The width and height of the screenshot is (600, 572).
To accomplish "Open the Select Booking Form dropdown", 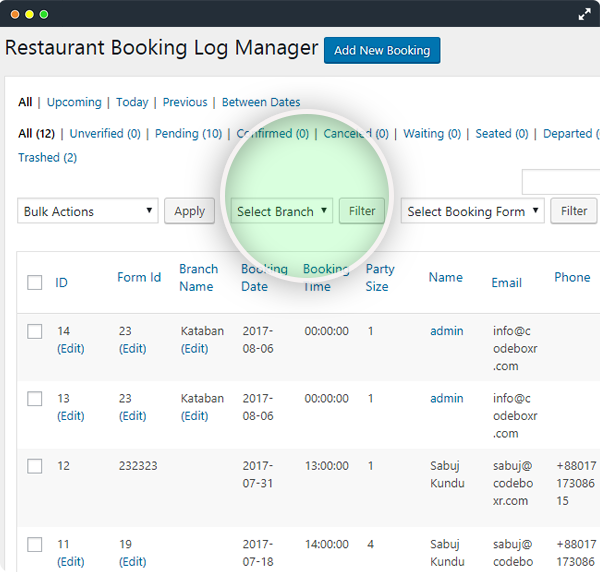I will click(472, 211).
